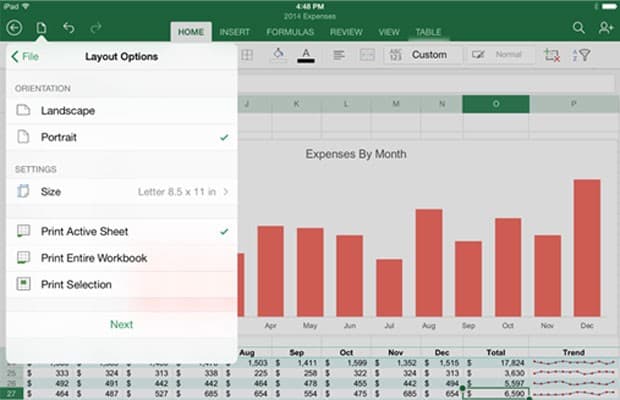Click the Aug bar in chart

[429, 263]
